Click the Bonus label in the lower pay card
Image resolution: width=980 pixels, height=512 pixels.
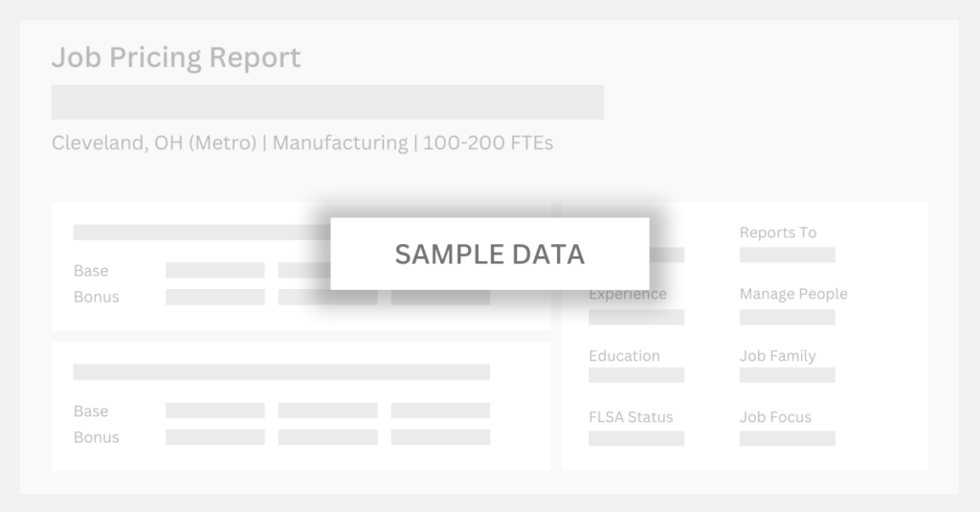[97, 437]
